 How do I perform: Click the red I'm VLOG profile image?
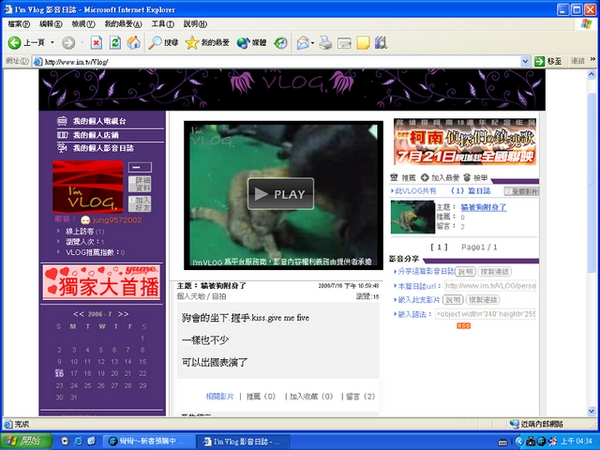(88, 187)
